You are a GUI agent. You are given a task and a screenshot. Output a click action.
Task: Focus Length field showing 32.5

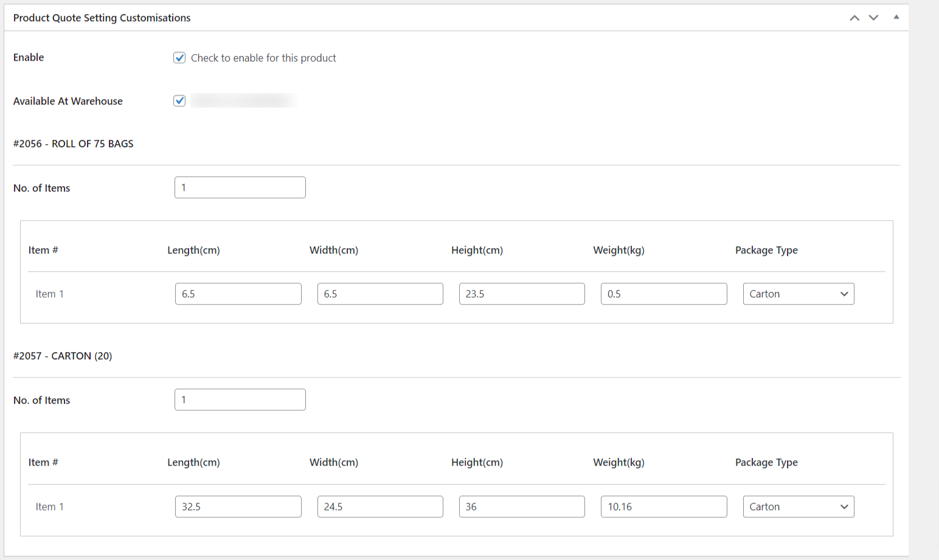238,506
